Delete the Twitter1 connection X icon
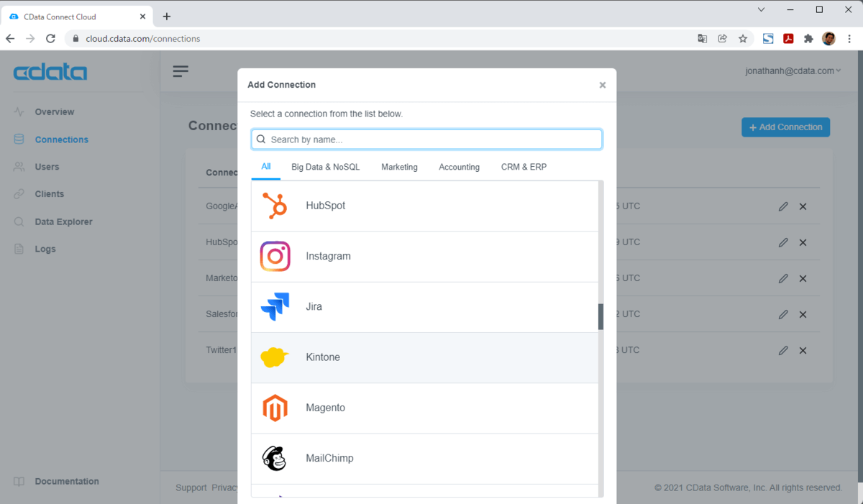This screenshot has height=504, width=863. point(803,350)
